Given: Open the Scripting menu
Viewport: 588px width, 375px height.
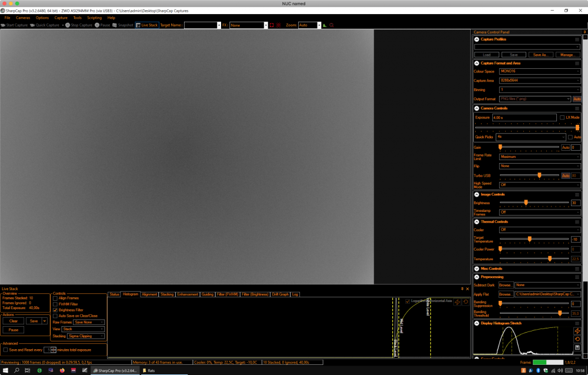Looking at the screenshot, I should click(95, 18).
